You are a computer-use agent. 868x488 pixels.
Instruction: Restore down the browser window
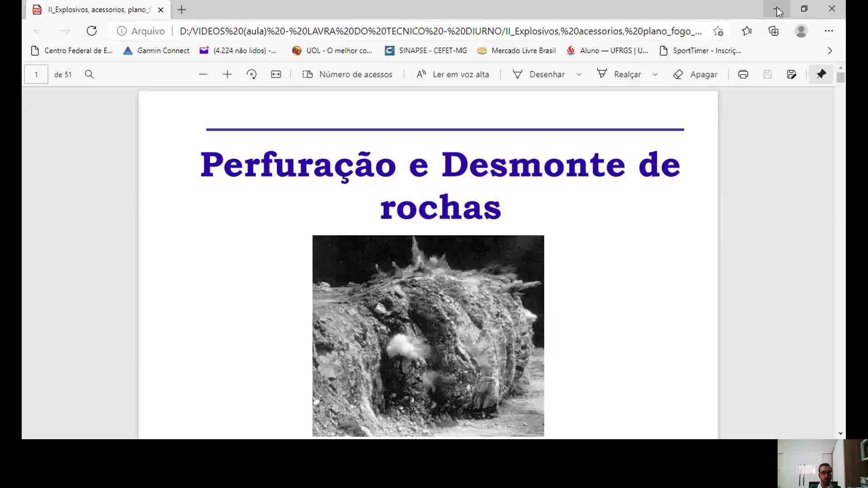(804, 9)
